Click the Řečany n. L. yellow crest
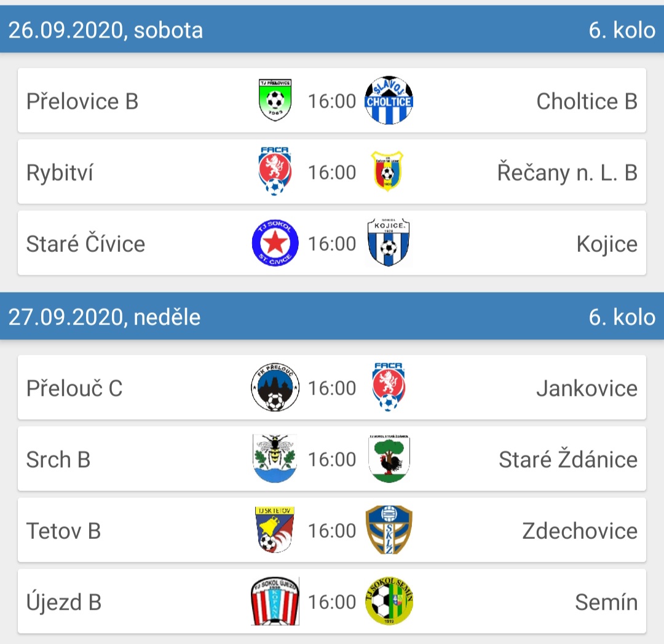Viewport: 664px width, 644px height. click(x=387, y=172)
